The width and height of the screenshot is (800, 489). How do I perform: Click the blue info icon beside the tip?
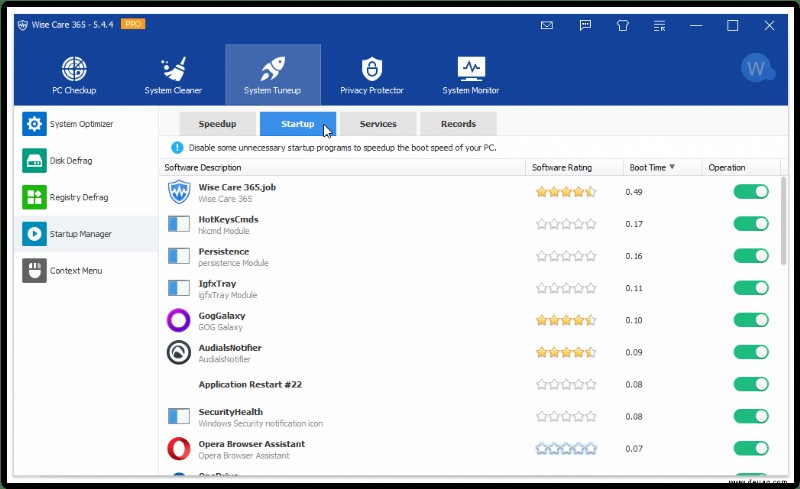(x=177, y=148)
